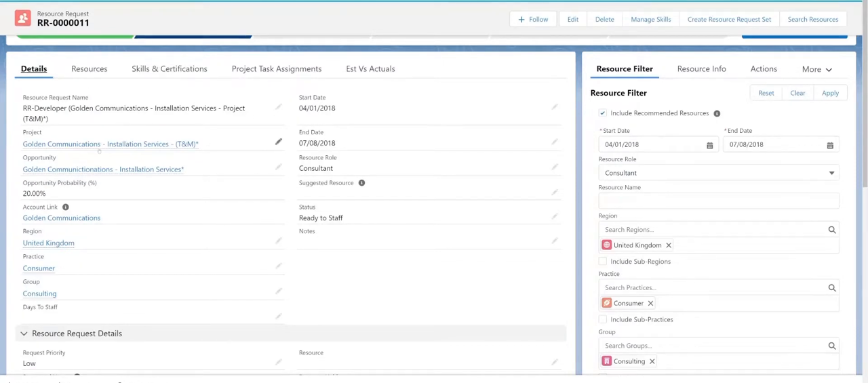Collapse the Resource Request Details section
This screenshot has width=868, height=383.
click(x=24, y=334)
